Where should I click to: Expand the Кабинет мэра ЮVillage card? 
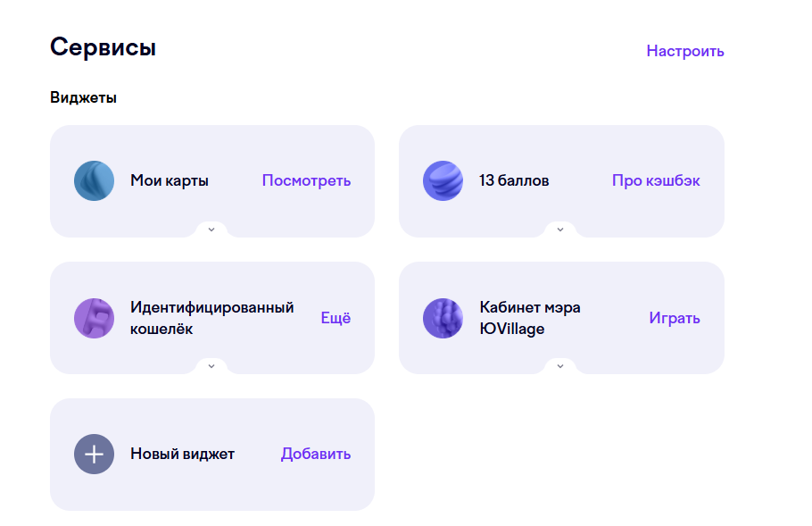[x=560, y=367]
